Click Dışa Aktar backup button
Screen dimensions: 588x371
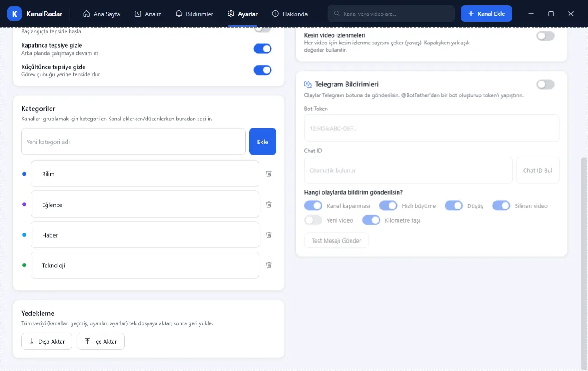tap(47, 342)
